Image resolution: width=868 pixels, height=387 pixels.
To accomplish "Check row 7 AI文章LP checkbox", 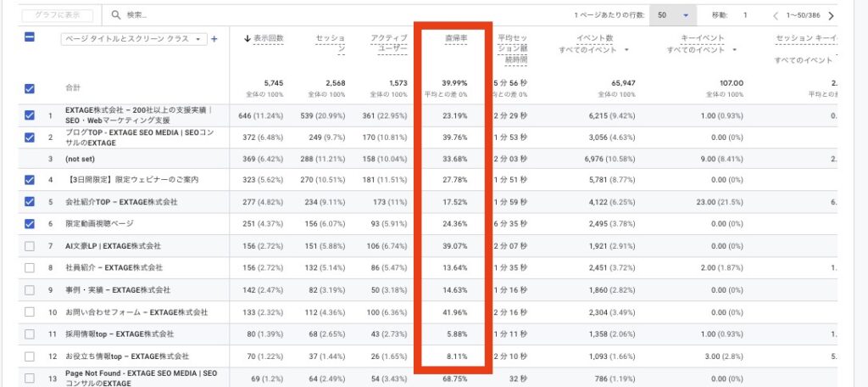I will (x=30, y=245).
